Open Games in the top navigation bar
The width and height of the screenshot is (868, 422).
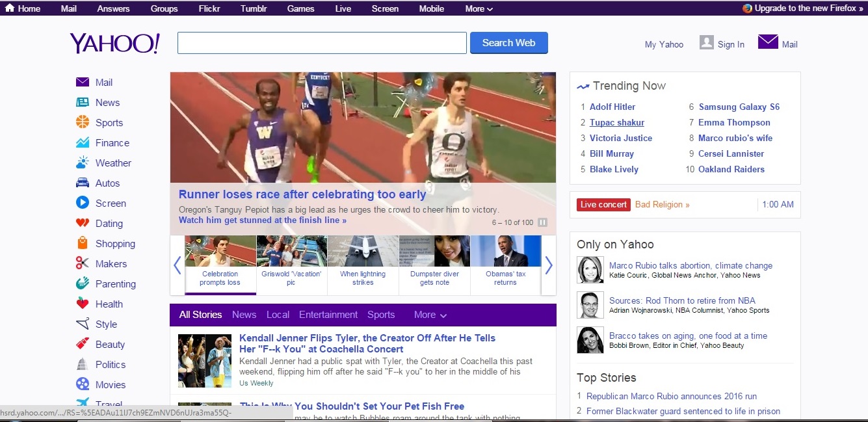tap(301, 8)
